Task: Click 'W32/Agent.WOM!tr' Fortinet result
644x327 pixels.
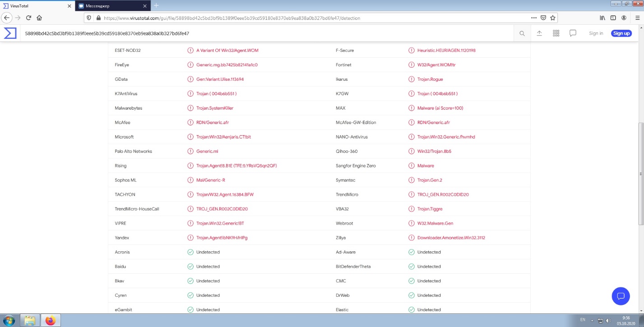Action: pyautogui.click(x=436, y=65)
